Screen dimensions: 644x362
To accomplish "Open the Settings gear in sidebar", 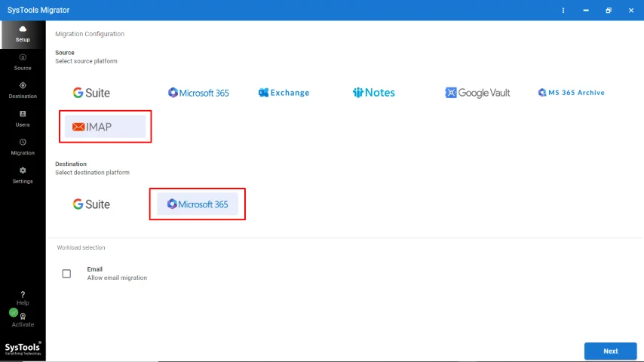I will pos(23,176).
